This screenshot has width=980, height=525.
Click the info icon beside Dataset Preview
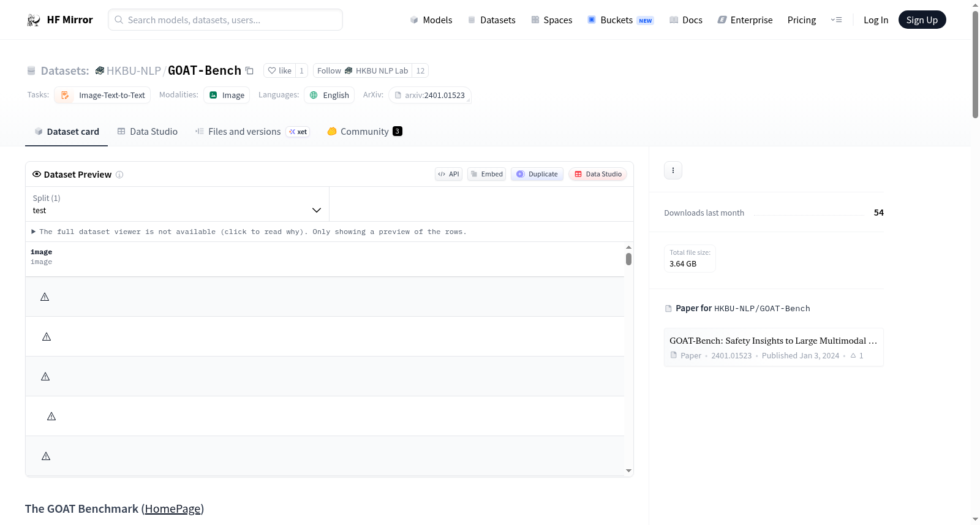click(x=119, y=175)
